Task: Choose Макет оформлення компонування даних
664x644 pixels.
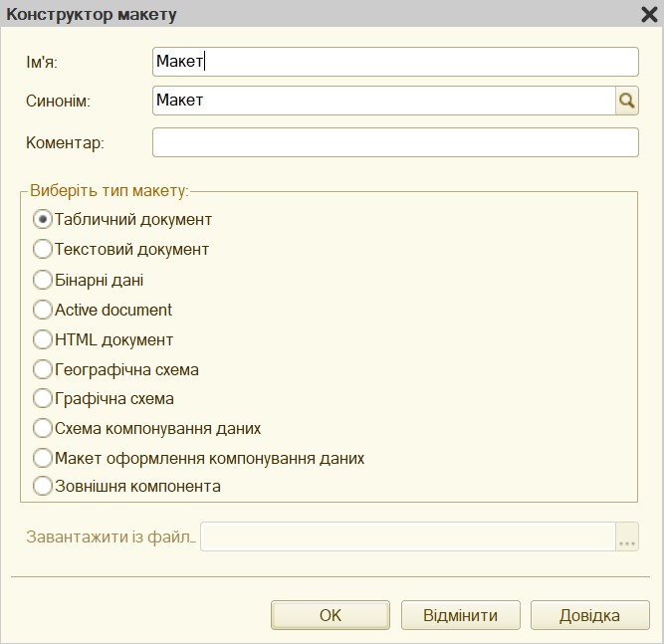Action: [43, 458]
